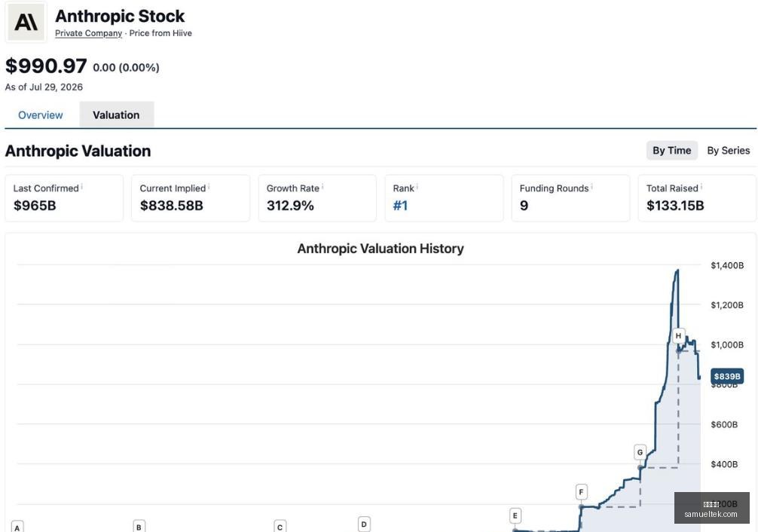This screenshot has width=758, height=532.
Task: Open the Last Confirmed info icon
Action: click(x=81, y=186)
